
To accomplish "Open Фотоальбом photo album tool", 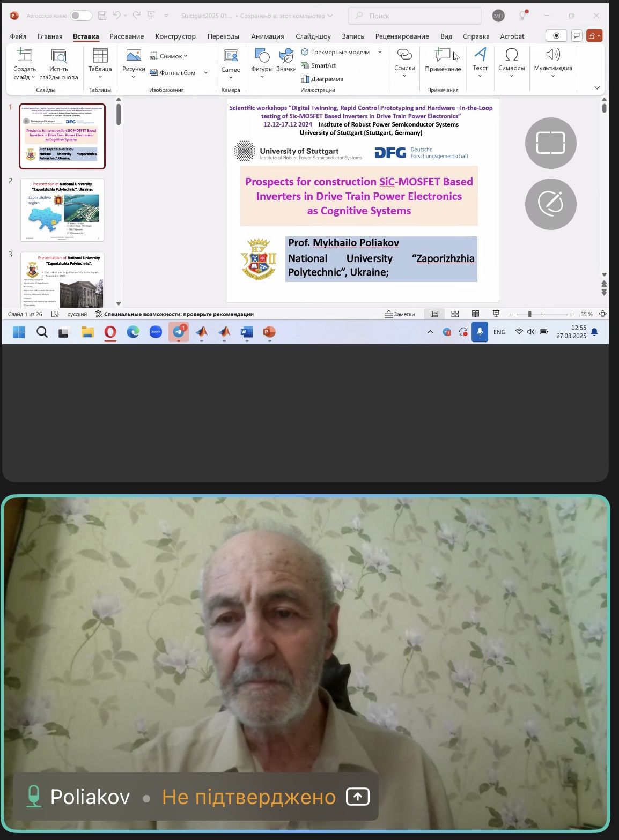I will [x=173, y=73].
